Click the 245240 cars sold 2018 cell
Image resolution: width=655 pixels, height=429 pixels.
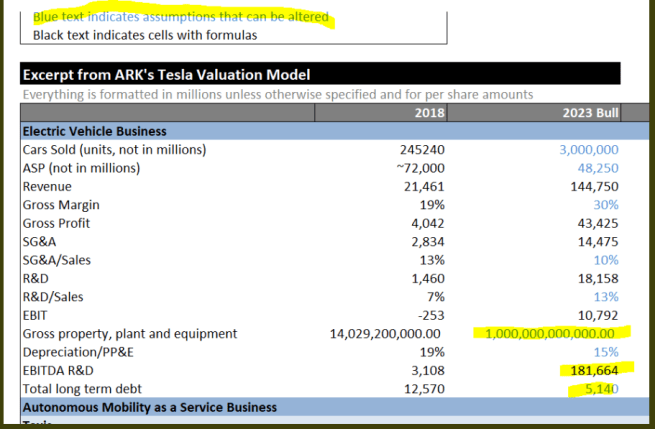coord(422,150)
